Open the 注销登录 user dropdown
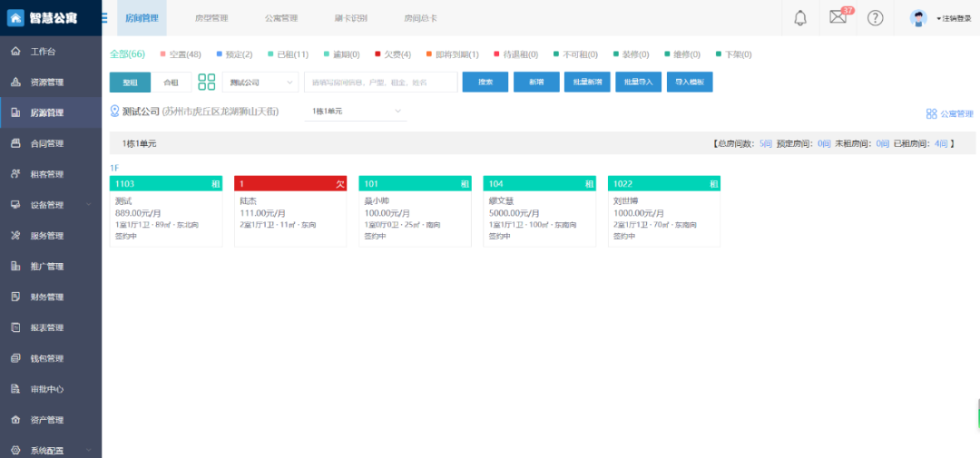Screen dimensions: 980x458 point(954,19)
